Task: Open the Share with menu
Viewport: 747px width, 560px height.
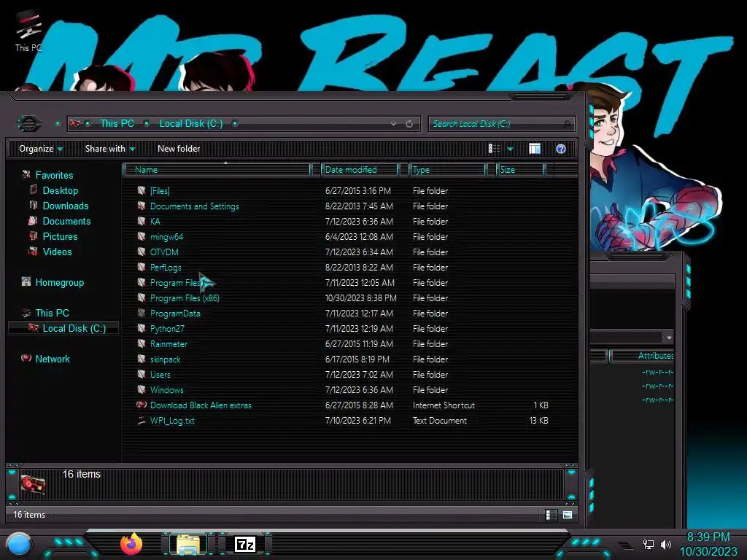Action: click(x=110, y=149)
